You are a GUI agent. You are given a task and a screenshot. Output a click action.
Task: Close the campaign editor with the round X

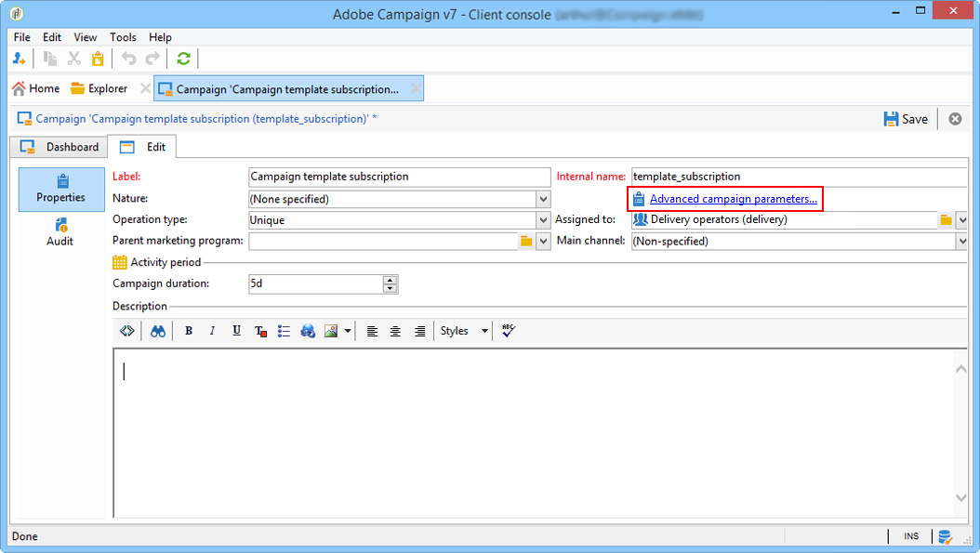[955, 119]
